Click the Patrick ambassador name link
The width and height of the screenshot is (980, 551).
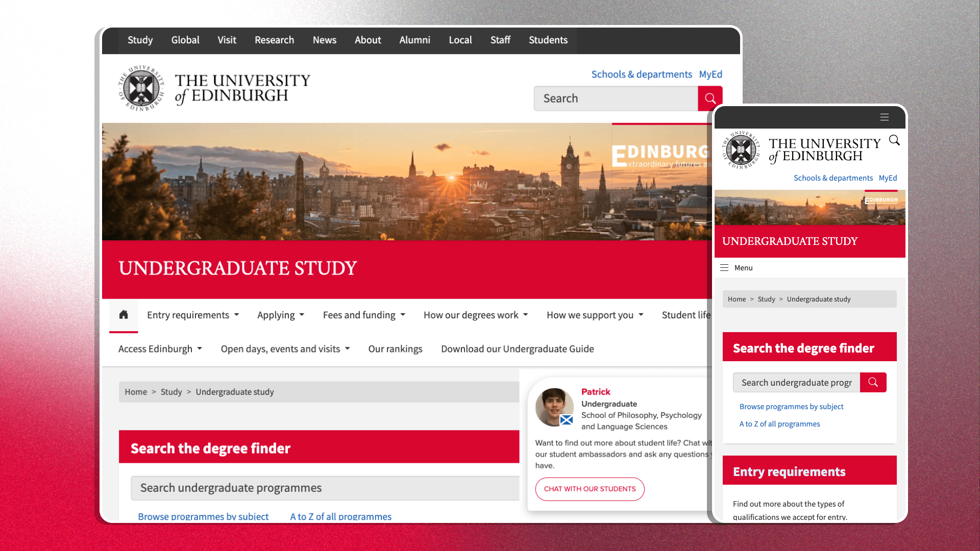[596, 392]
